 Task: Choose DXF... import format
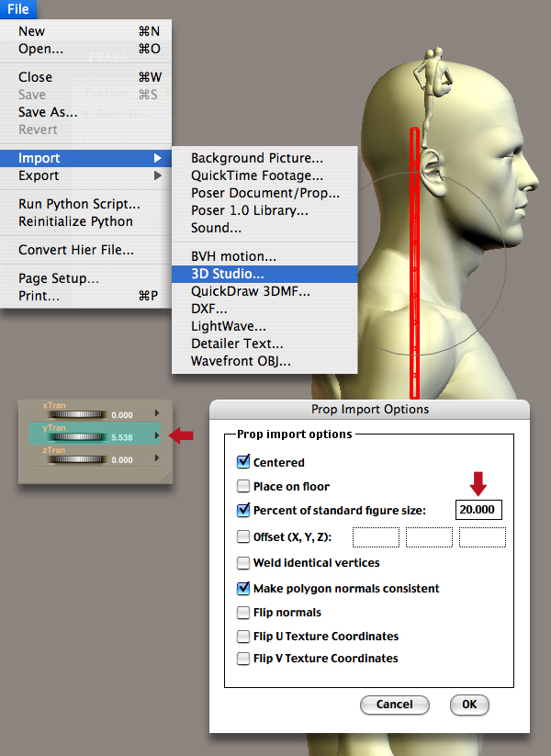pyautogui.click(x=264, y=309)
